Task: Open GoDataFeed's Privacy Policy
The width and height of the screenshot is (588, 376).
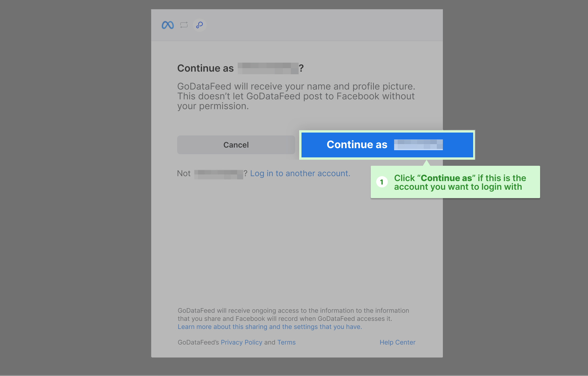Action: 241,342
